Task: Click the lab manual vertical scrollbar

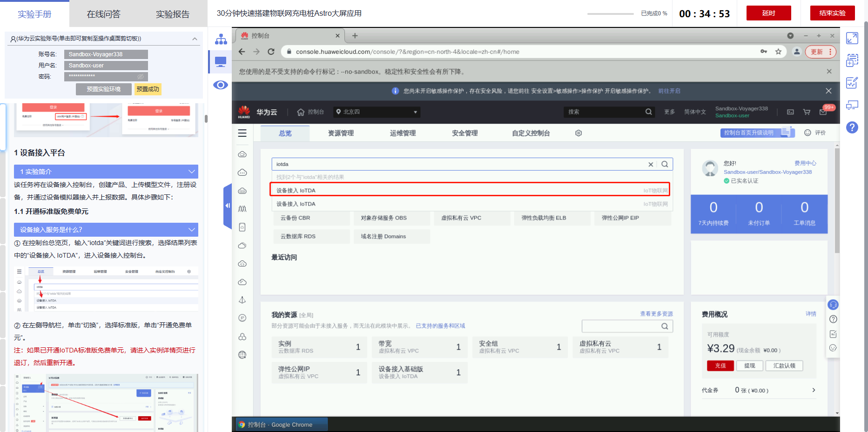Action: [x=206, y=119]
